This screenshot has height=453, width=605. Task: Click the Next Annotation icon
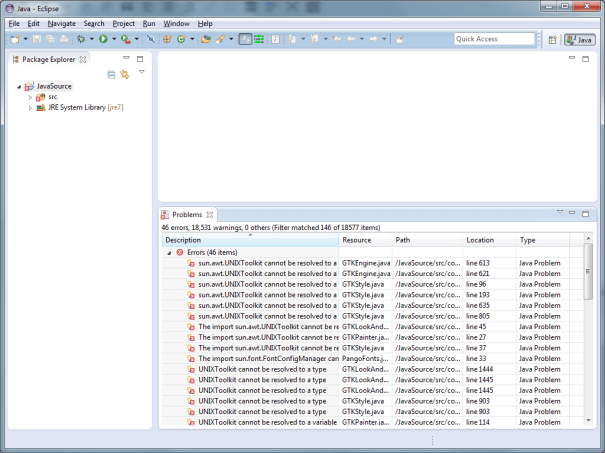click(x=292, y=39)
